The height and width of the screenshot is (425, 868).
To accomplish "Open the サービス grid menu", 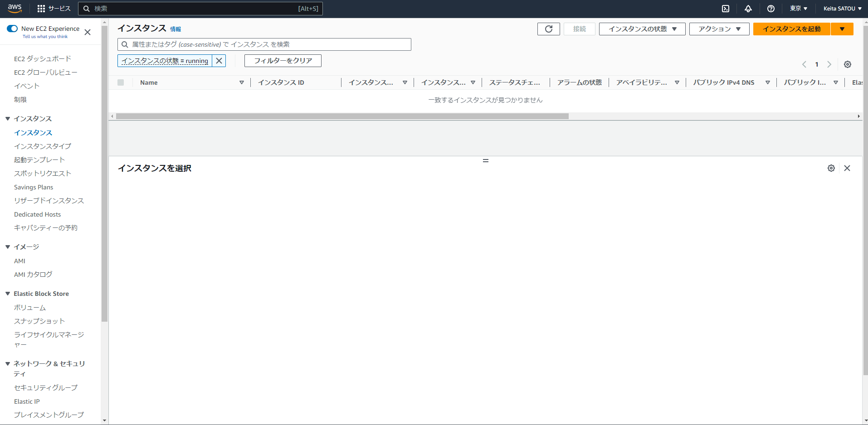I will point(54,9).
